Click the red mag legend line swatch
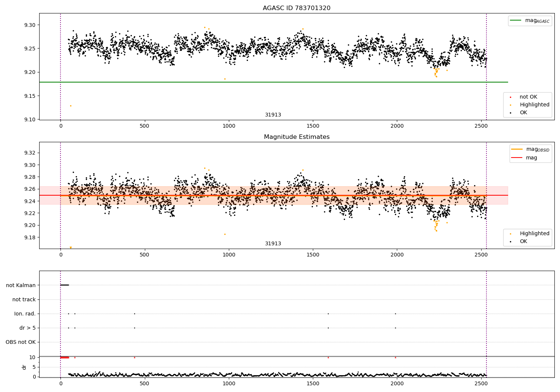Image resolution: width=560 pixels, height=392 pixels. tap(517, 158)
